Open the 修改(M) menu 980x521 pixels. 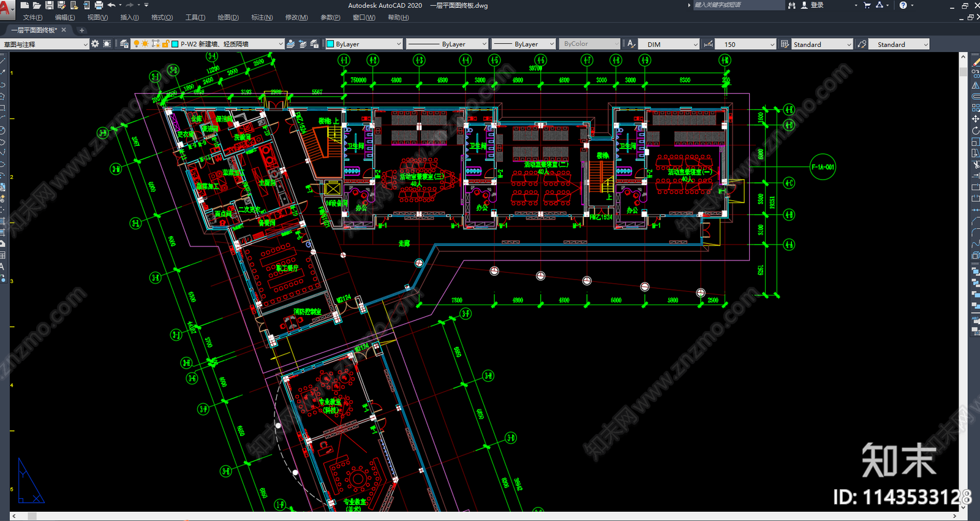[x=296, y=17]
